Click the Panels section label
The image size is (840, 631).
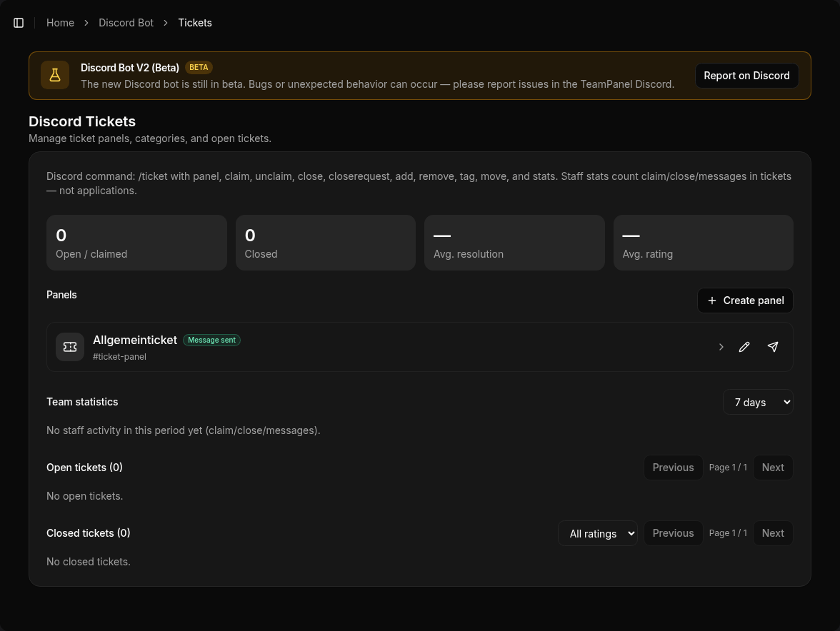[x=61, y=295]
